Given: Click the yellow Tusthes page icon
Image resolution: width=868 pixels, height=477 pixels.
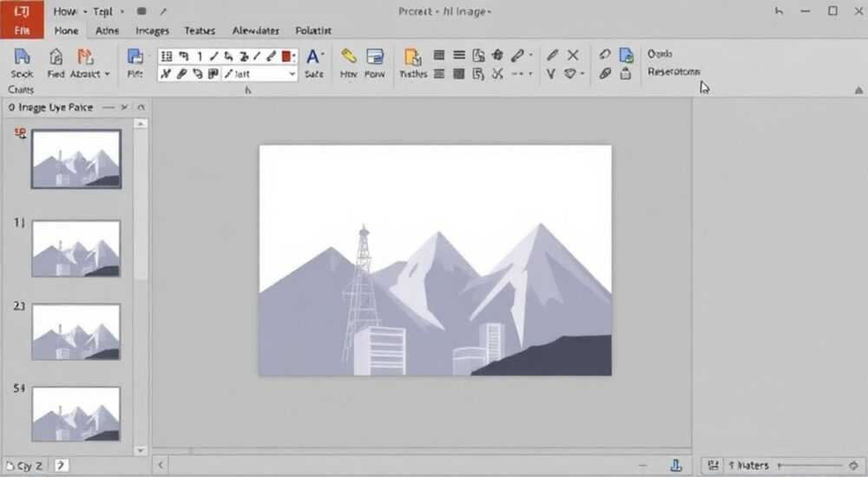Looking at the screenshot, I should tap(412, 57).
